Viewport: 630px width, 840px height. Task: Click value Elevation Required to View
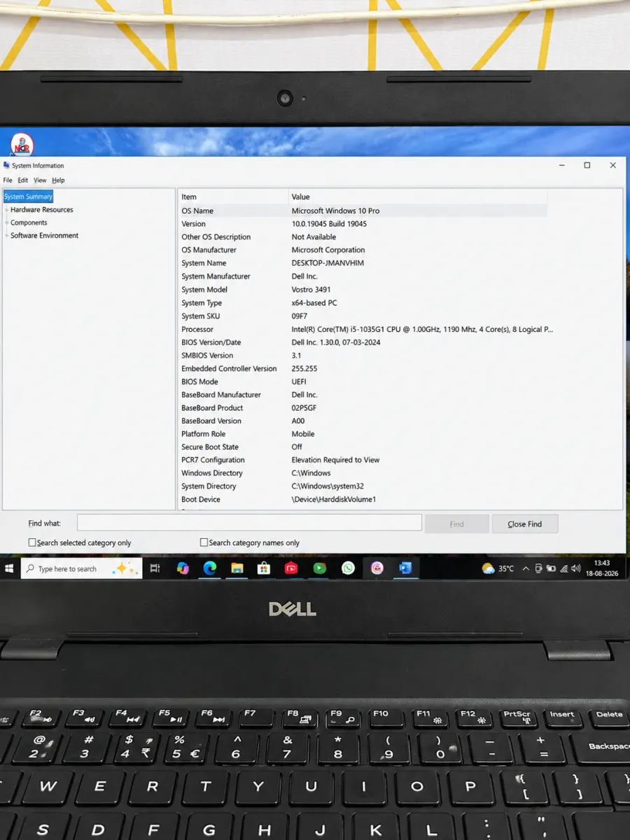[335, 460]
